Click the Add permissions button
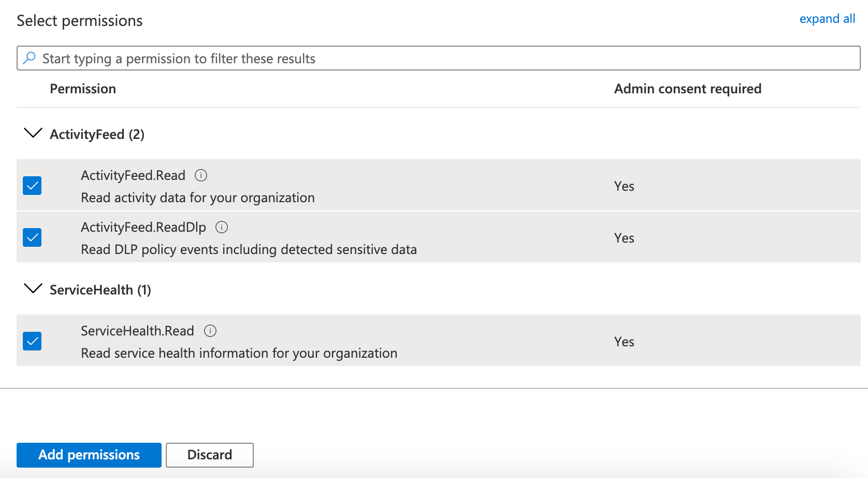The image size is (868, 478). pyautogui.click(x=88, y=455)
